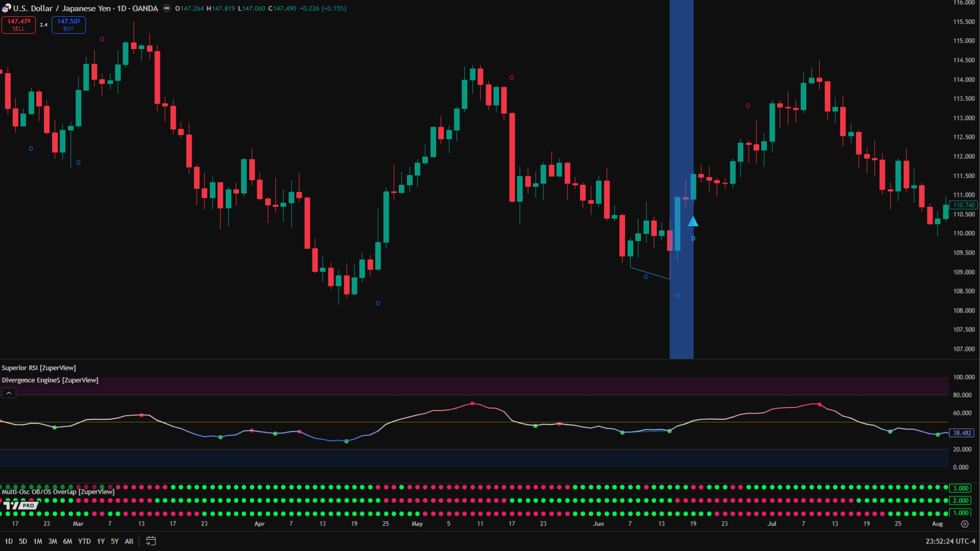The height and width of the screenshot is (551, 980).
Task: Click the TradingView PRO logo
Action: pyautogui.click(x=20, y=506)
